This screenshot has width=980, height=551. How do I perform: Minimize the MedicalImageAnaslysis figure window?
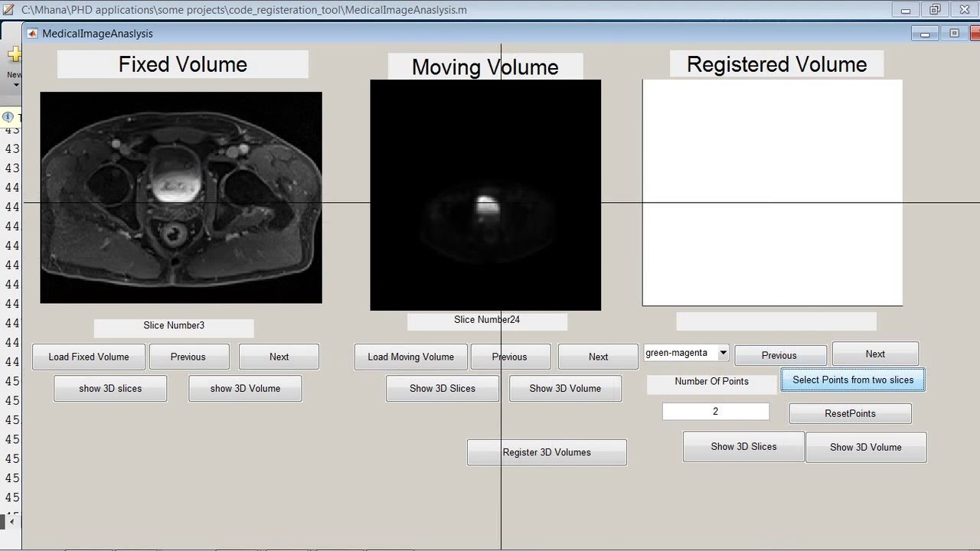(925, 34)
